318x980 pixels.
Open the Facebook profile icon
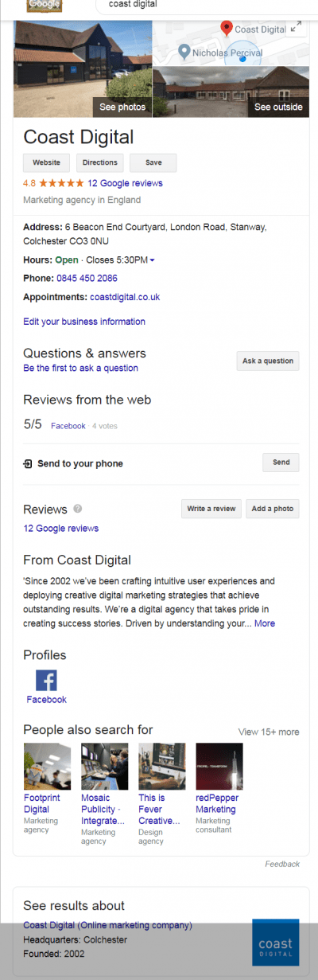coord(46,681)
